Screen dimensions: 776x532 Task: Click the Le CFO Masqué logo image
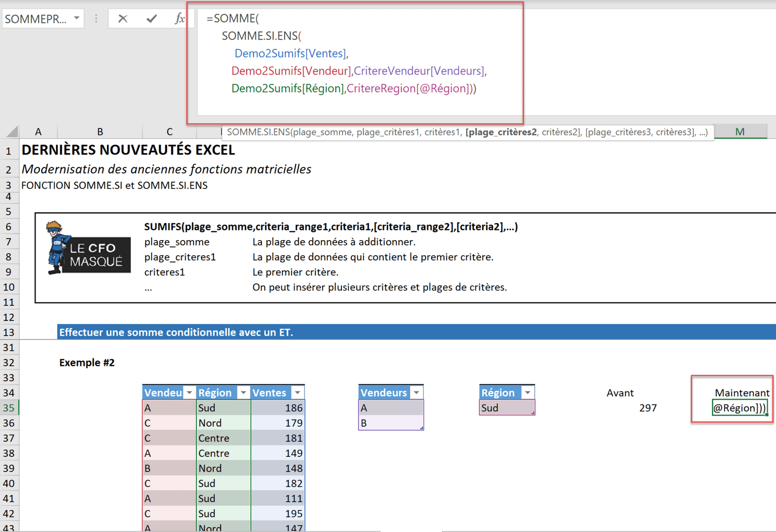[88, 248]
